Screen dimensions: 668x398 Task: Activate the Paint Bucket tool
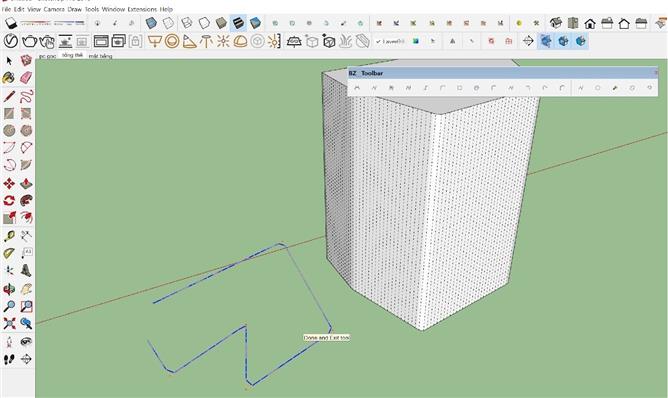9,78
